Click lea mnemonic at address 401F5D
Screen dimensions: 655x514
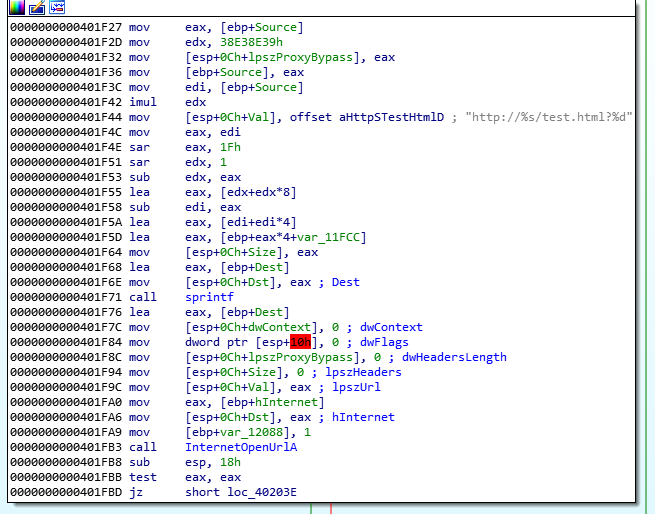tap(140, 237)
